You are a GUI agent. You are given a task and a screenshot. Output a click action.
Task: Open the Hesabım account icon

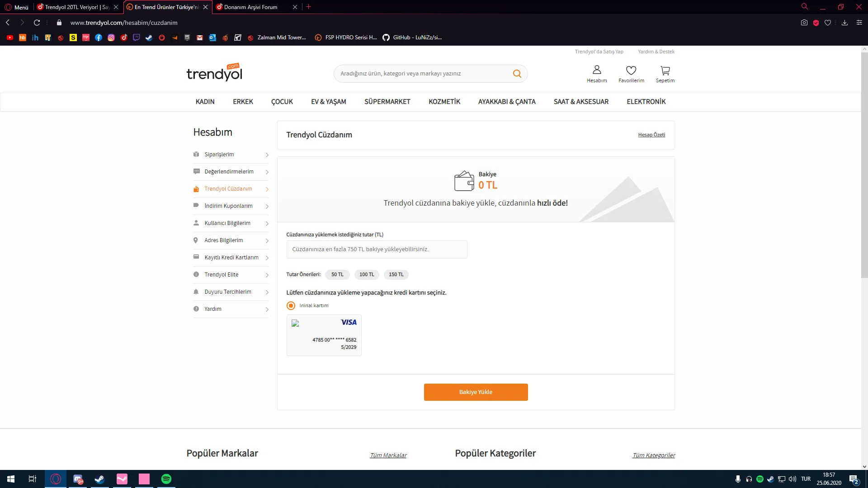(x=597, y=70)
